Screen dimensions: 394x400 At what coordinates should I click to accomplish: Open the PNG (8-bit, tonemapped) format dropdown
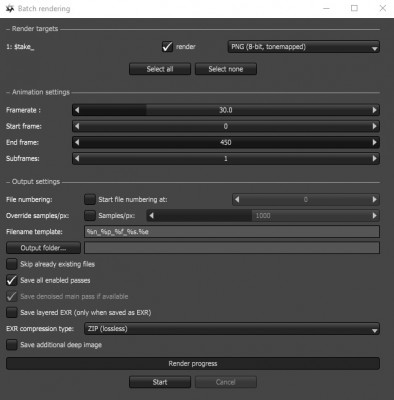coord(304,47)
